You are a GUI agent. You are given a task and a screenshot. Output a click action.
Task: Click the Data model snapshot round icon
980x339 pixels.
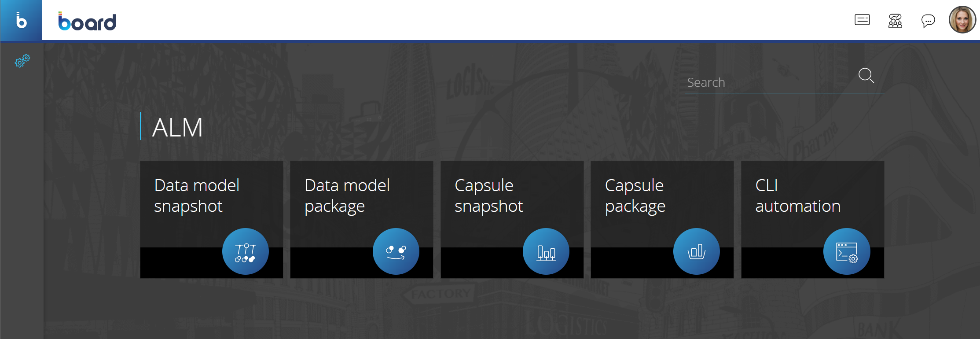(246, 251)
